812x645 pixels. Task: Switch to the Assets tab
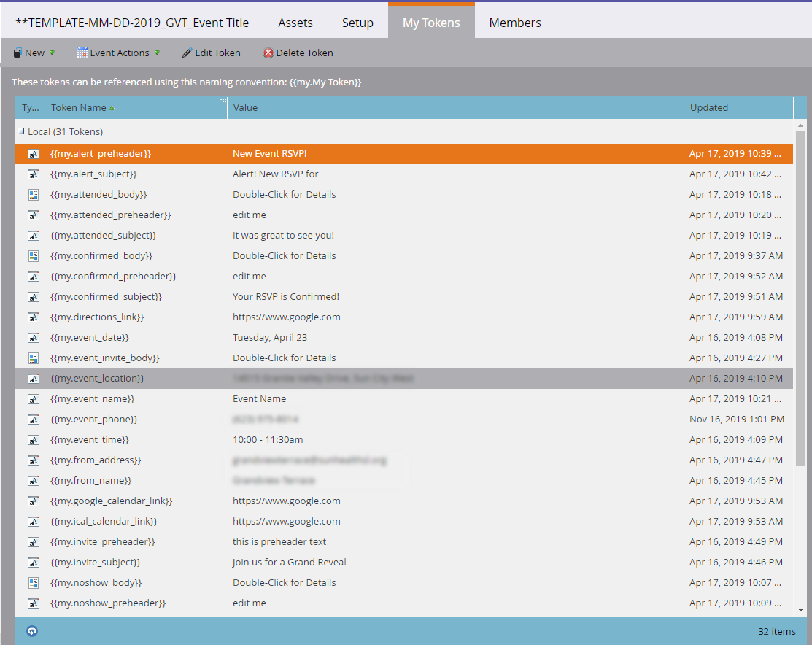pos(295,23)
